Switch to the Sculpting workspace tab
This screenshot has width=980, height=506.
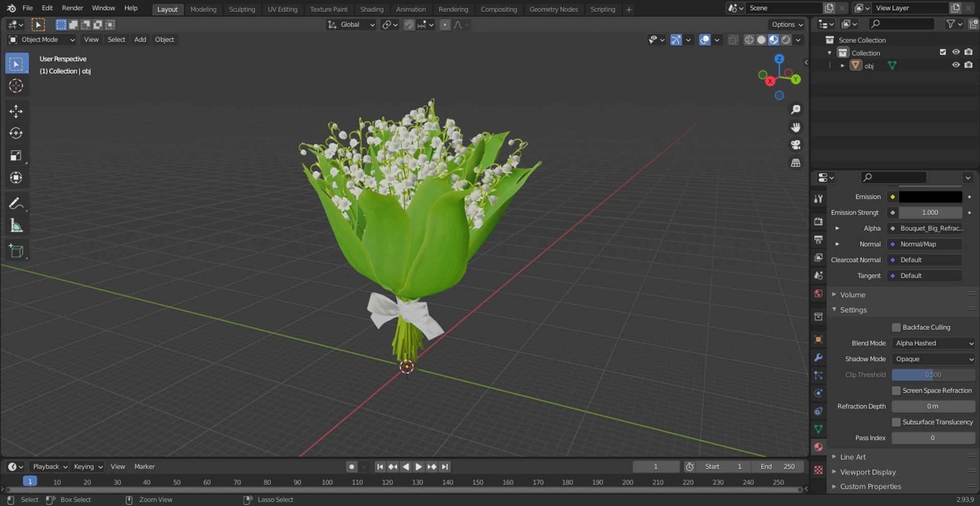[242, 9]
